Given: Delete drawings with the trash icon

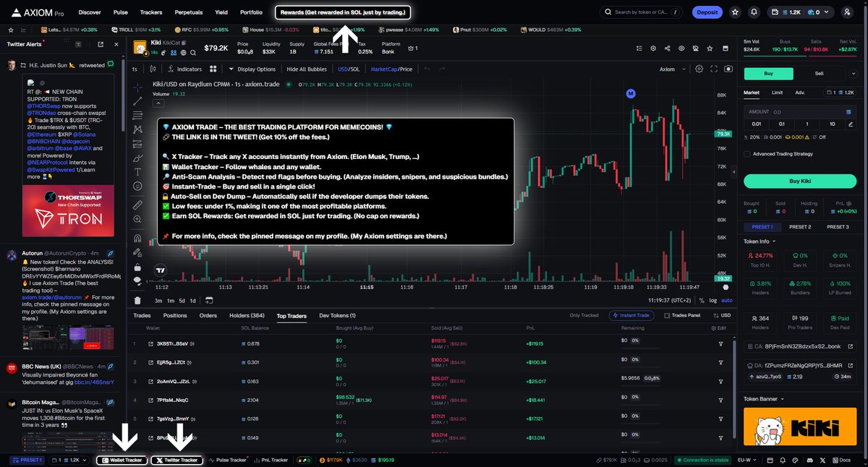Looking at the screenshot, I should coord(137,300).
